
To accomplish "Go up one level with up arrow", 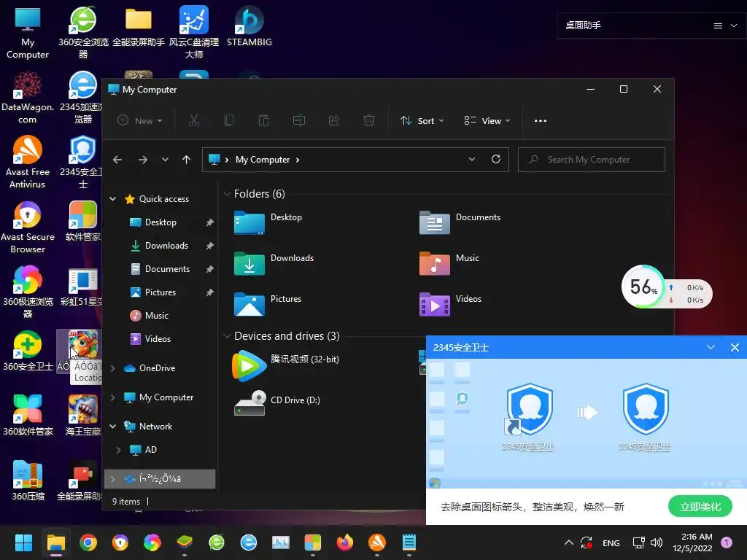I will pos(186,160).
